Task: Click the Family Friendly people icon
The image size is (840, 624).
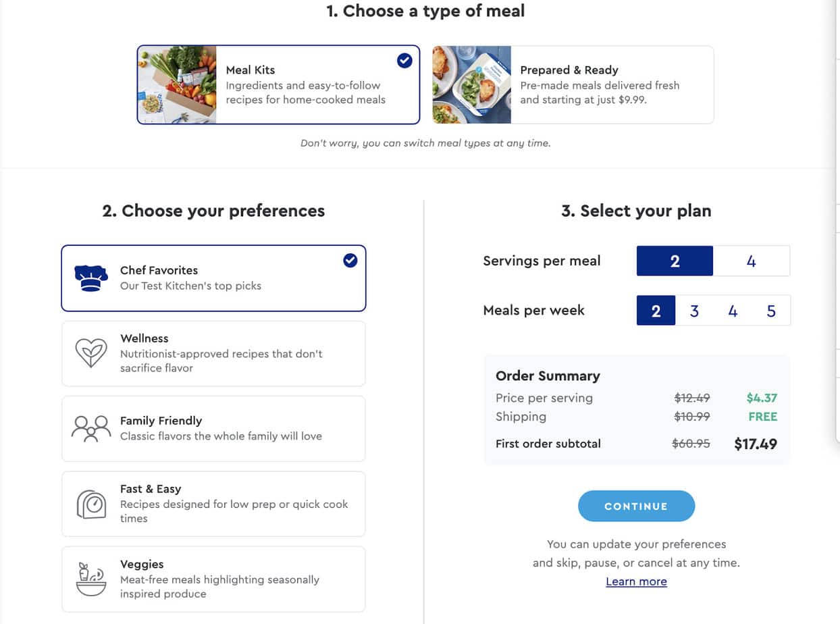Action: (91, 428)
